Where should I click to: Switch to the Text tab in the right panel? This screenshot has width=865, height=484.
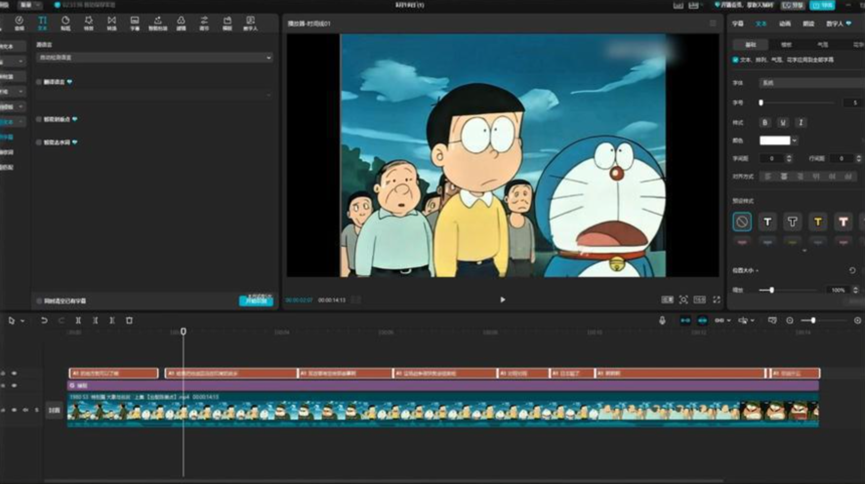(761, 24)
